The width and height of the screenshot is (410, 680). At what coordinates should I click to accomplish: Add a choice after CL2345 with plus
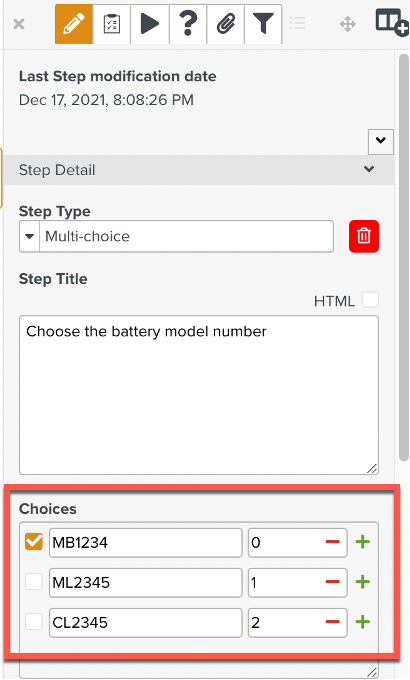pos(363,622)
